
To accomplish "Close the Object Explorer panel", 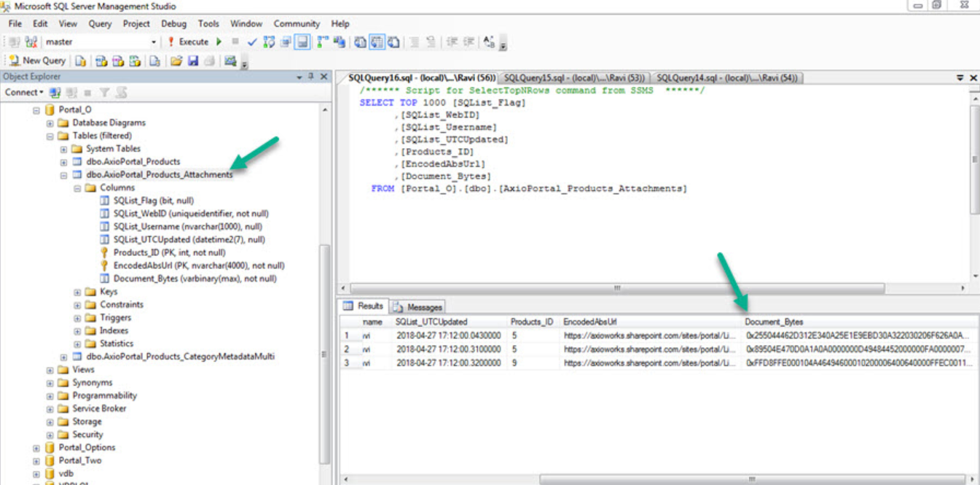I will pos(324,77).
